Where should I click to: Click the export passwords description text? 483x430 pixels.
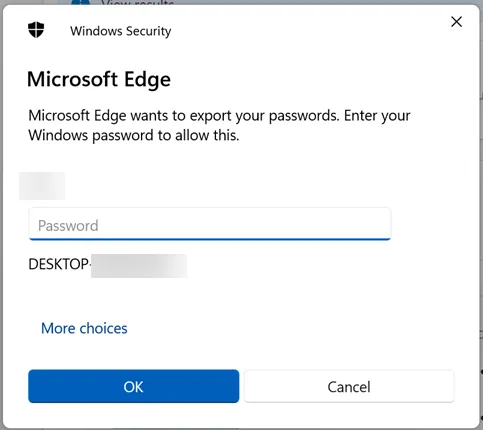click(x=219, y=125)
